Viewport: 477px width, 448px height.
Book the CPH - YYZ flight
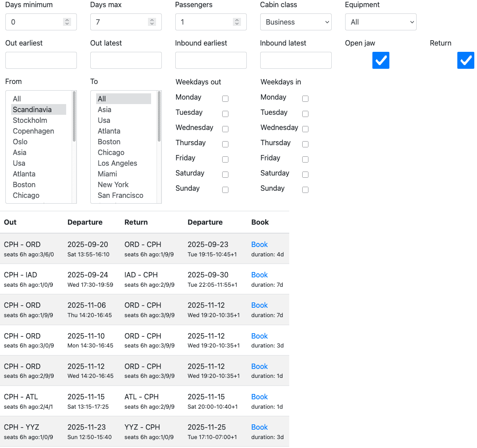tap(259, 427)
